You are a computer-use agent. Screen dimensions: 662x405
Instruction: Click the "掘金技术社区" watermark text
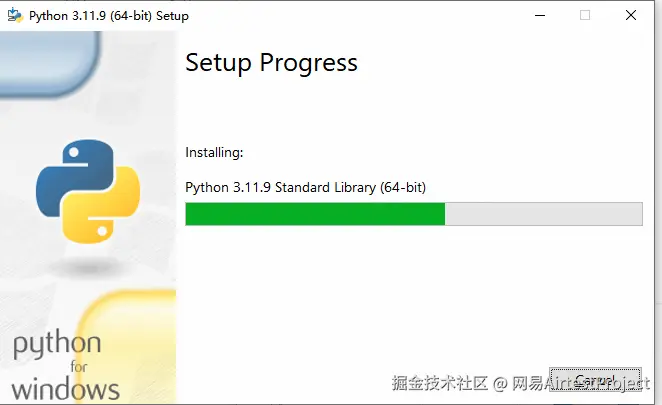point(440,383)
